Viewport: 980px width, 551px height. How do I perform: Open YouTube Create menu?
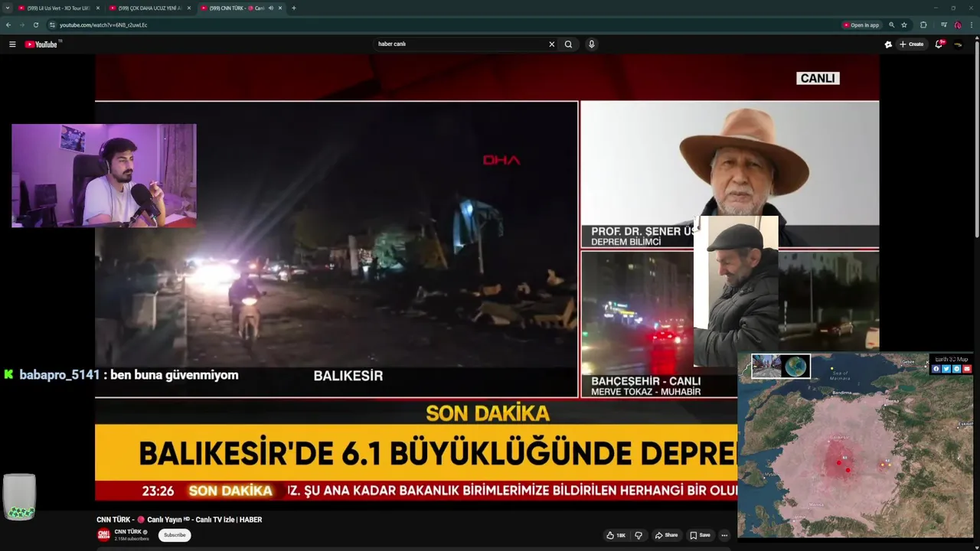click(x=912, y=44)
